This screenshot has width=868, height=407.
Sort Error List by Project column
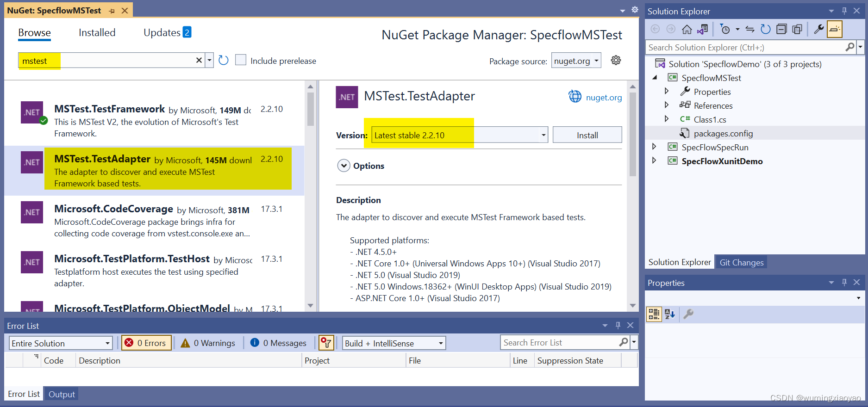click(x=354, y=360)
